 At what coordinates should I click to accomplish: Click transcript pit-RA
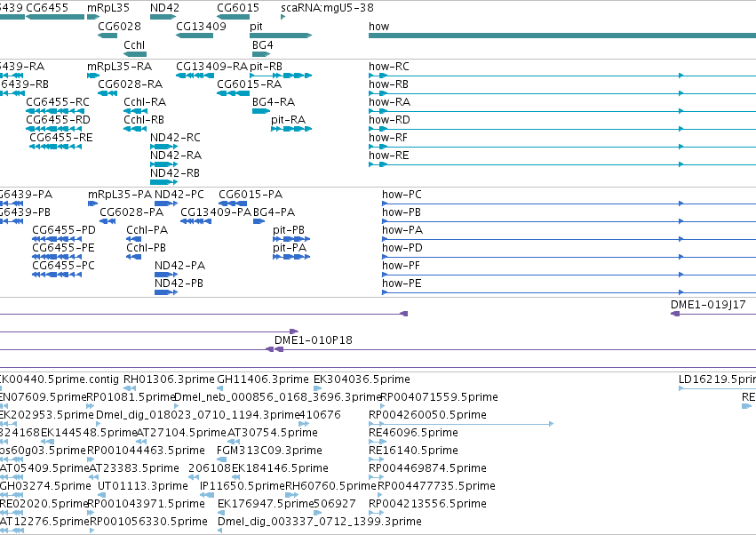pos(289,120)
